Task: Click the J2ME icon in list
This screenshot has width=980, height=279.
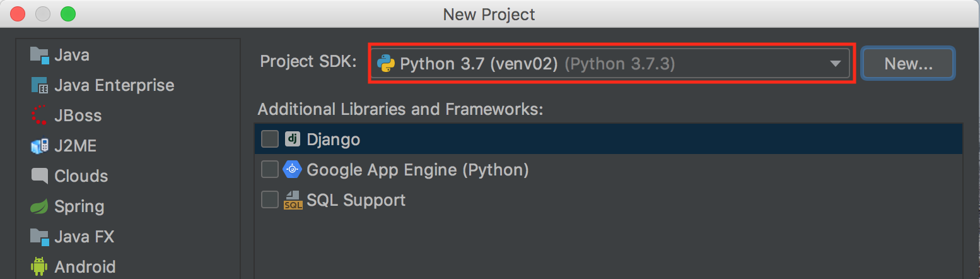Action: click(40, 146)
